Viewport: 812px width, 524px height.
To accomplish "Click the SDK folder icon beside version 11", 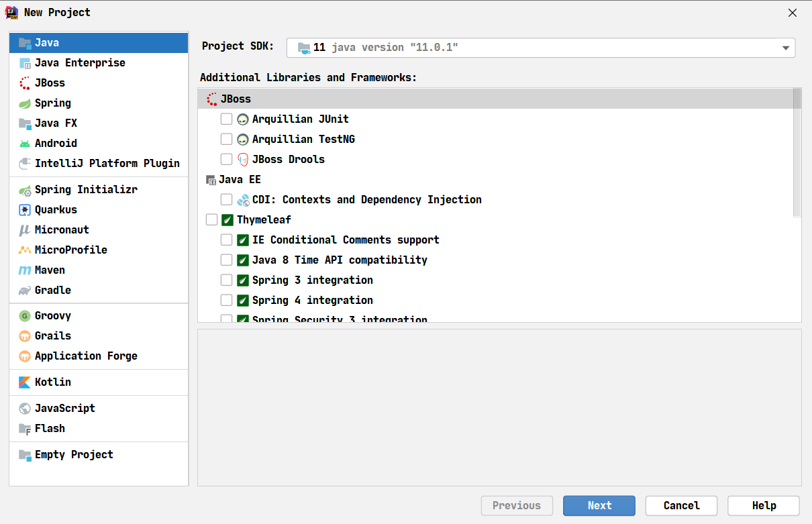I will pos(304,48).
